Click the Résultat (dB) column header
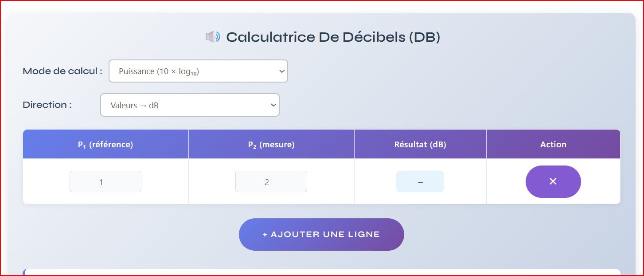 tap(420, 144)
